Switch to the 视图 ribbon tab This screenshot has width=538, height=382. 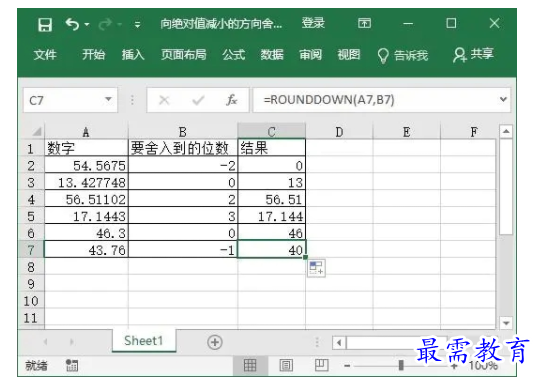(x=349, y=54)
